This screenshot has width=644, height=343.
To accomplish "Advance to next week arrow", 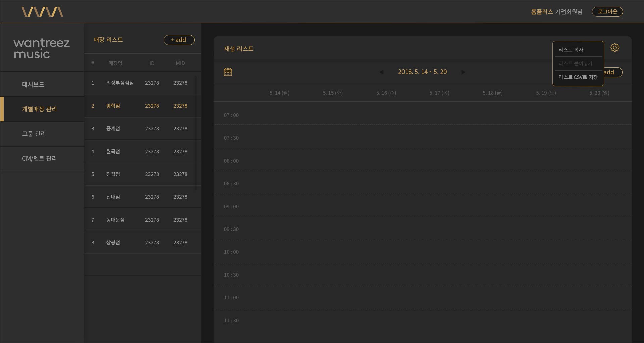I will coord(463,72).
